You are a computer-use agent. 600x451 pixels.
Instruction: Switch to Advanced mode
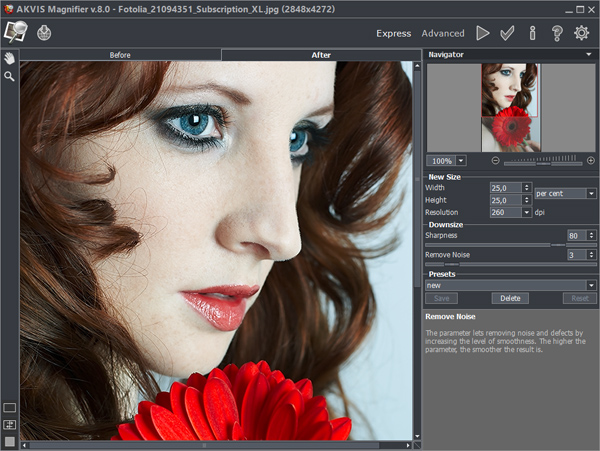443,34
